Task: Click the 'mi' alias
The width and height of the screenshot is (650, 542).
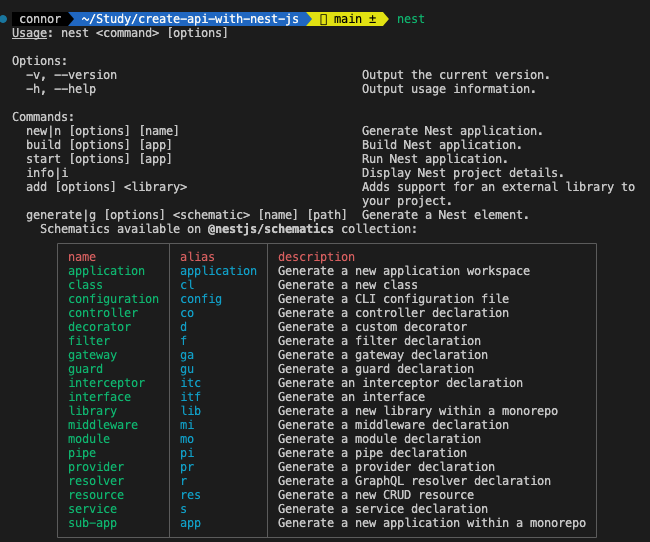Action: (x=187, y=425)
